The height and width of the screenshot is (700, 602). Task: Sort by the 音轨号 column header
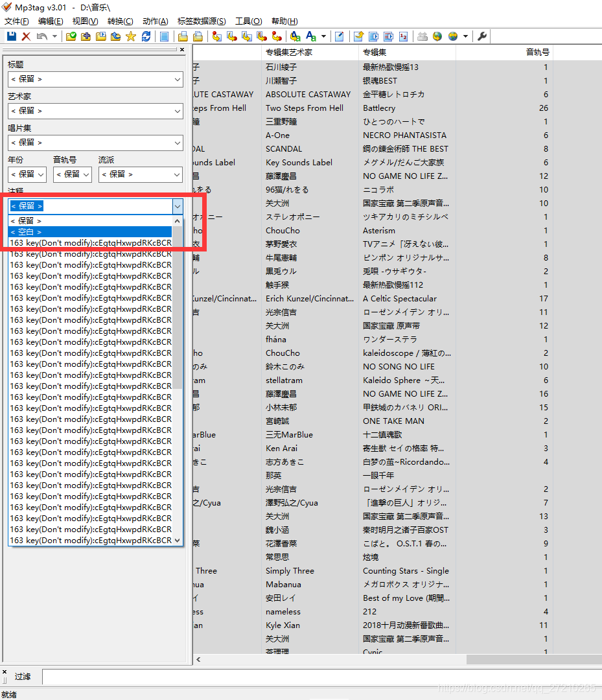pos(537,52)
